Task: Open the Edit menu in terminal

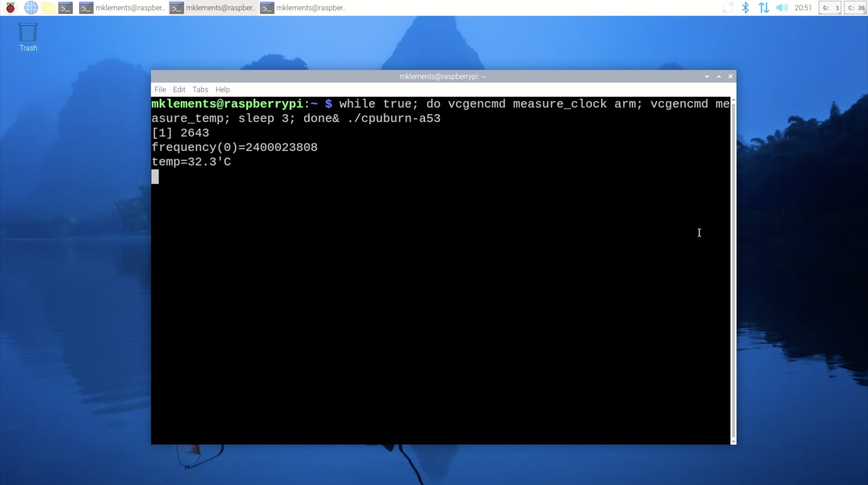Action: (179, 89)
